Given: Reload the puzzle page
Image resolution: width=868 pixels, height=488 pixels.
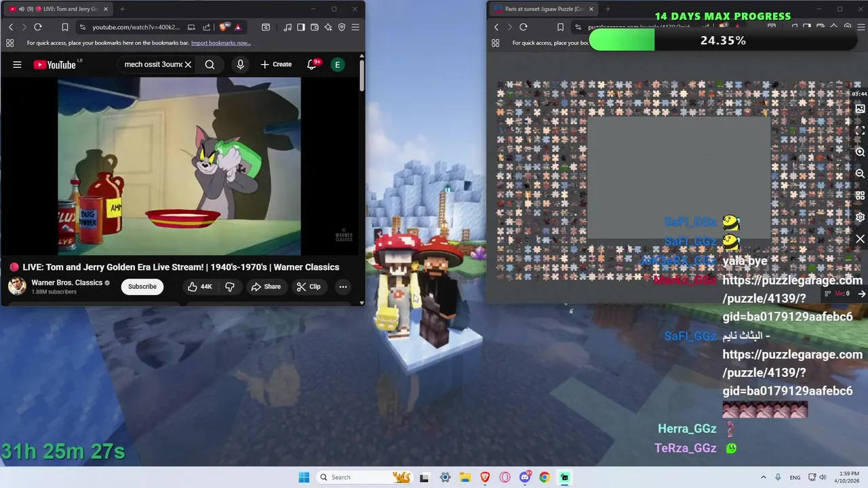Looking at the screenshot, I should (x=524, y=27).
